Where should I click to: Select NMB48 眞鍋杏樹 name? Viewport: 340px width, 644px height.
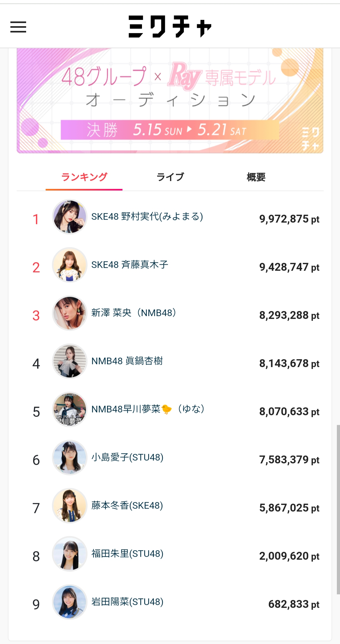(x=127, y=361)
